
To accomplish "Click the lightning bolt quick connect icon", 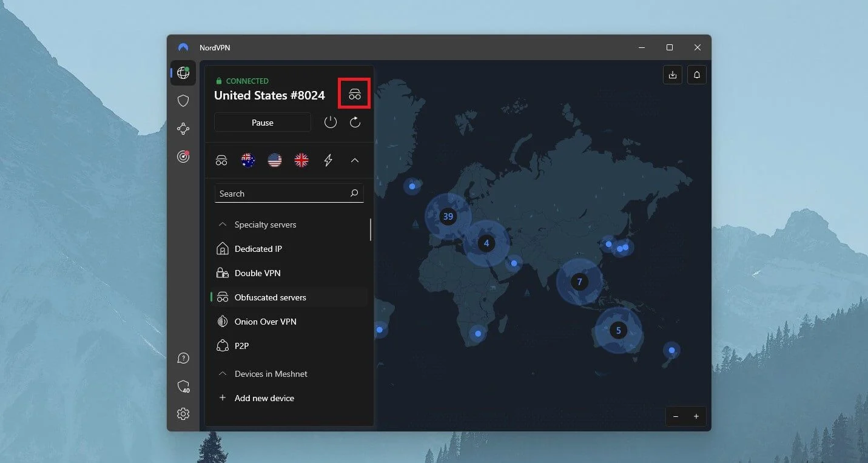I will tap(328, 160).
